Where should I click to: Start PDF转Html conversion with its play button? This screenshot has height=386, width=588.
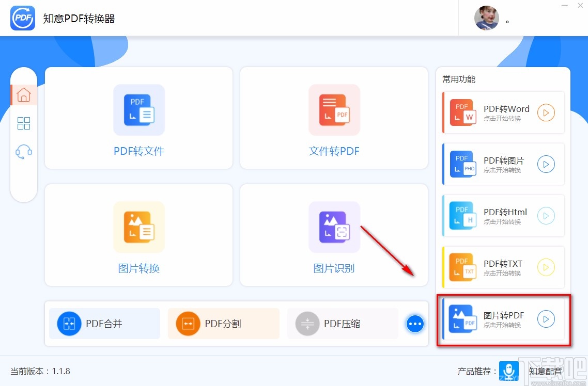pyautogui.click(x=546, y=216)
